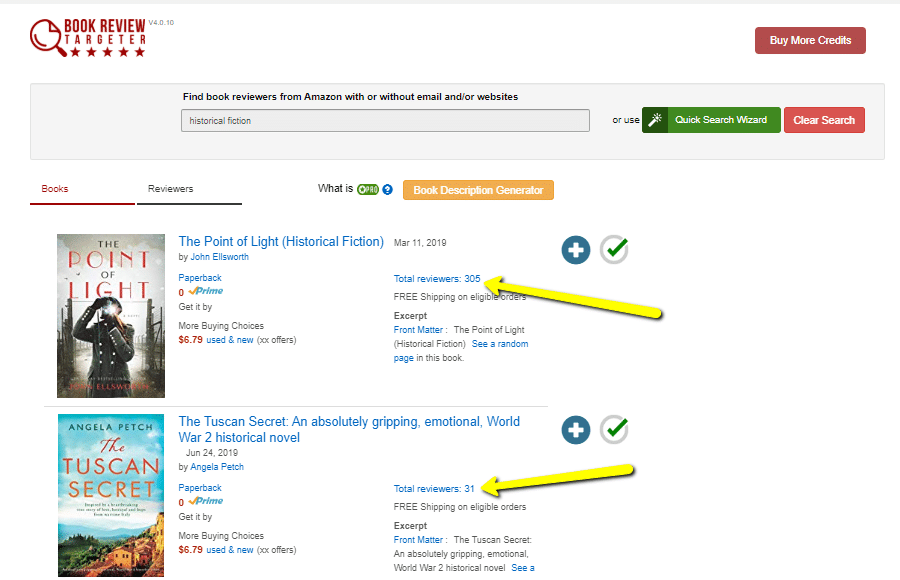
Task: Click the plus icon beside The Point of Light
Action: [x=576, y=250]
